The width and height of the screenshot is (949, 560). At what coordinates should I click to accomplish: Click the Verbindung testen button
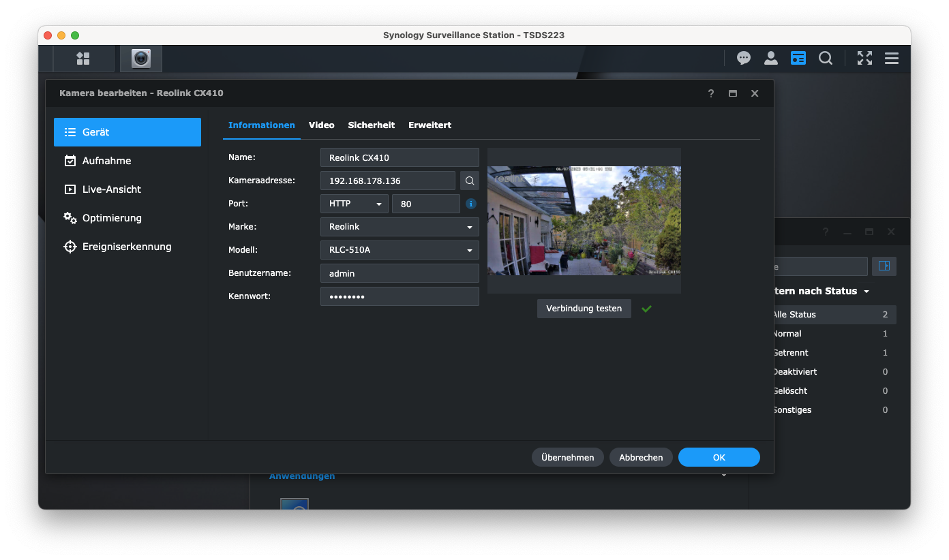point(584,309)
